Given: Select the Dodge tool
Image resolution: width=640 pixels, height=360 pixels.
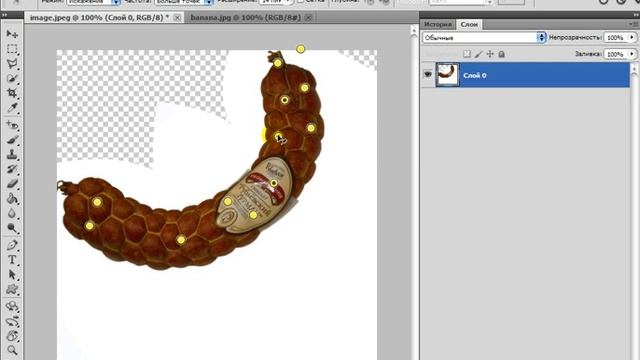Looking at the screenshot, I should pos(12,228).
